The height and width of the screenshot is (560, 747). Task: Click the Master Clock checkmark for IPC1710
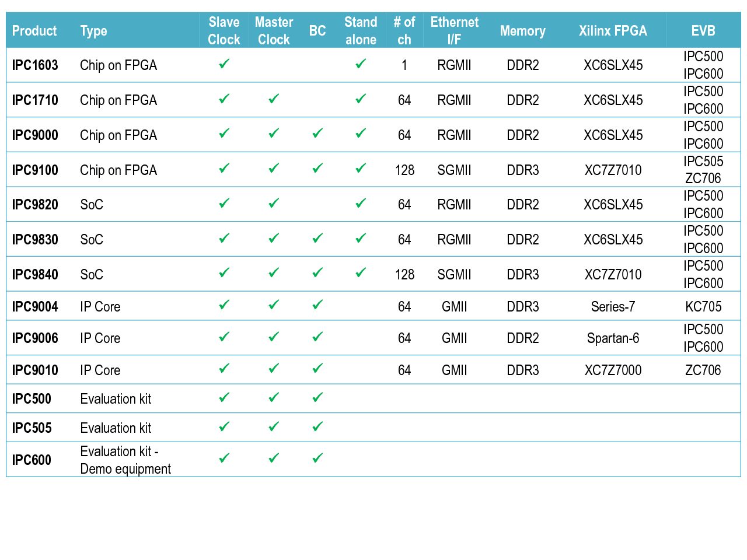coord(274,99)
